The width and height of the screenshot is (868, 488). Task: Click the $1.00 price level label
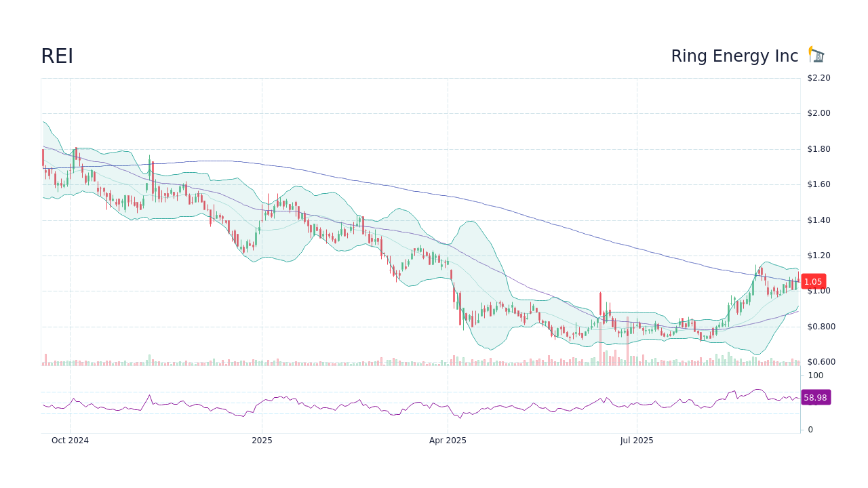click(818, 291)
